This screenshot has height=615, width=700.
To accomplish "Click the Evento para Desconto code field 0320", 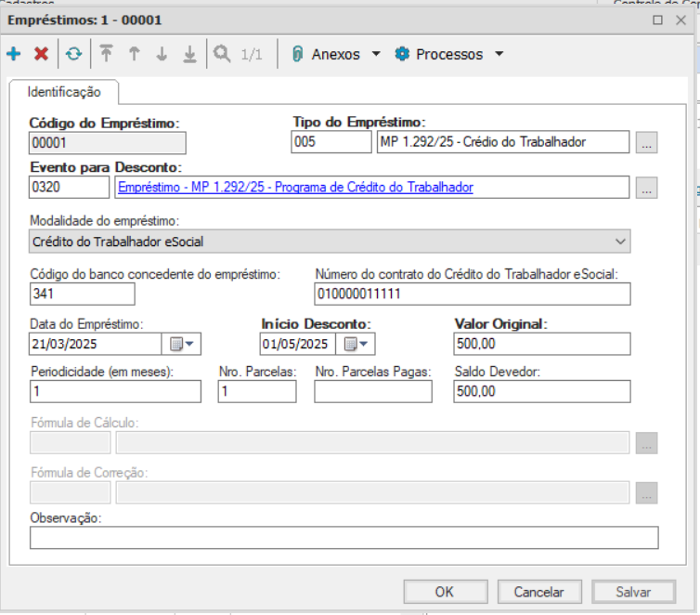I will point(70,187).
